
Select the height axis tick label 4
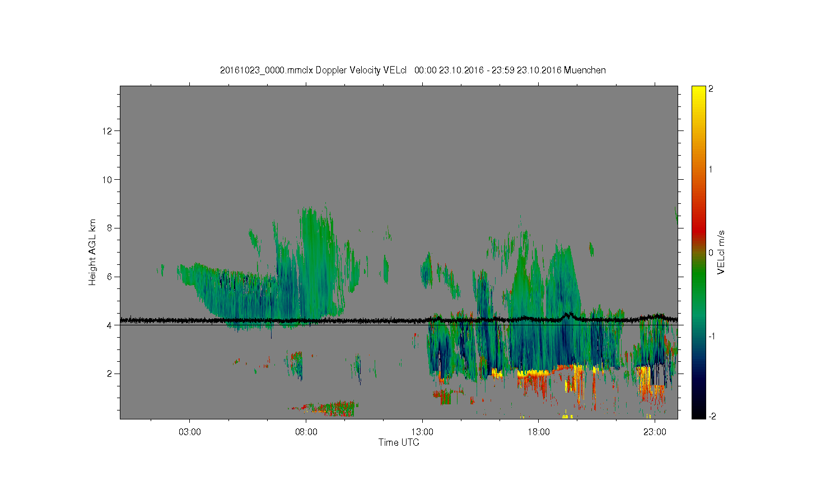point(110,325)
